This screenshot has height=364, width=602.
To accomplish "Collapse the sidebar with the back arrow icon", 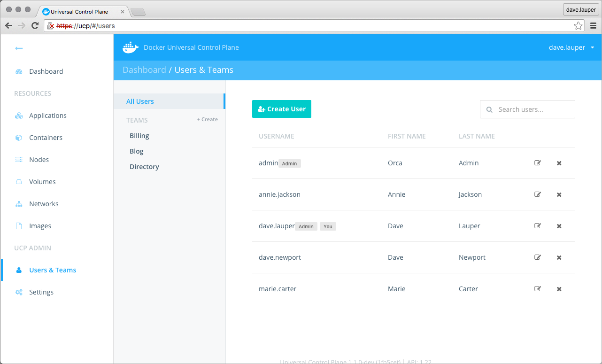I will point(19,48).
